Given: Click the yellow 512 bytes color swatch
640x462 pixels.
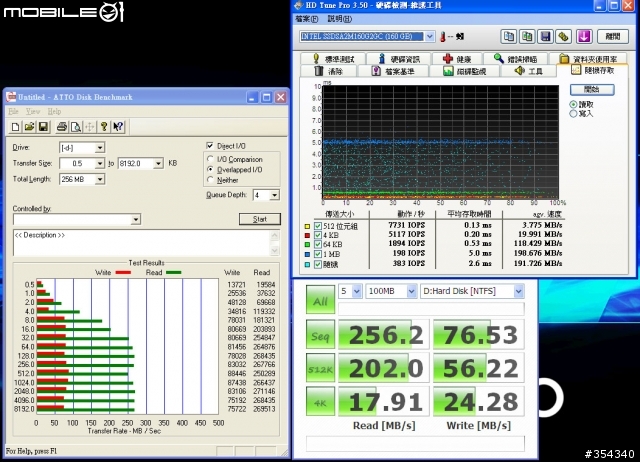Looking at the screenshot, I should 307,226.
